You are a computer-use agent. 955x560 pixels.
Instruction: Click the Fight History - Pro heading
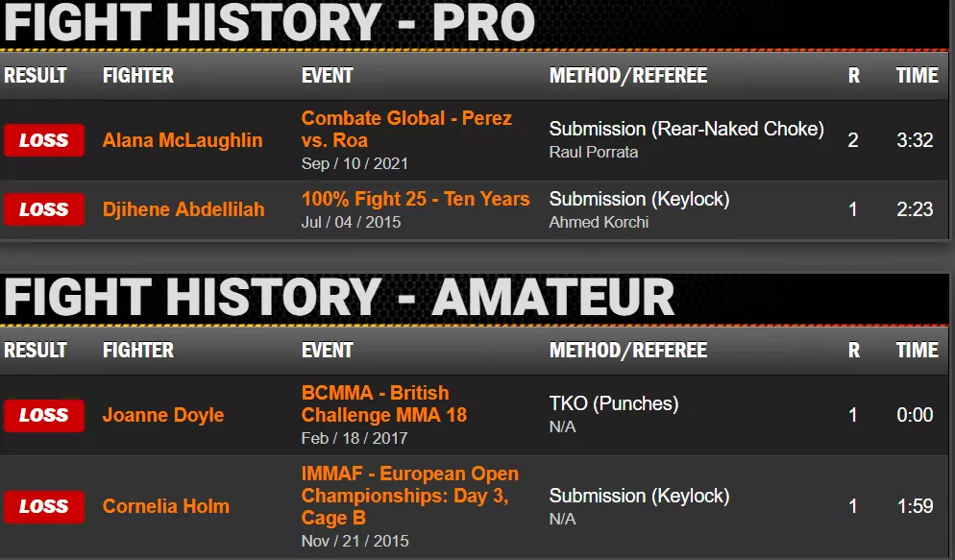(x=268, y=23)
